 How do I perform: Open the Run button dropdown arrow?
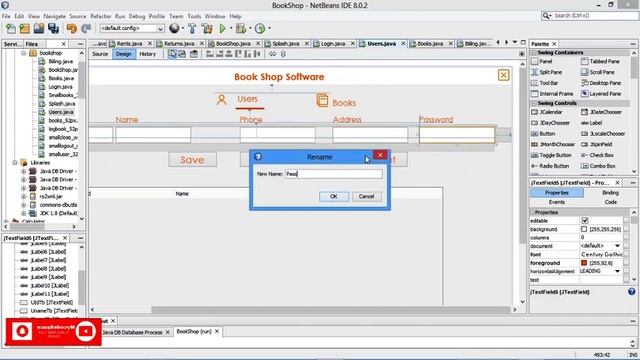tap(231, 28)
